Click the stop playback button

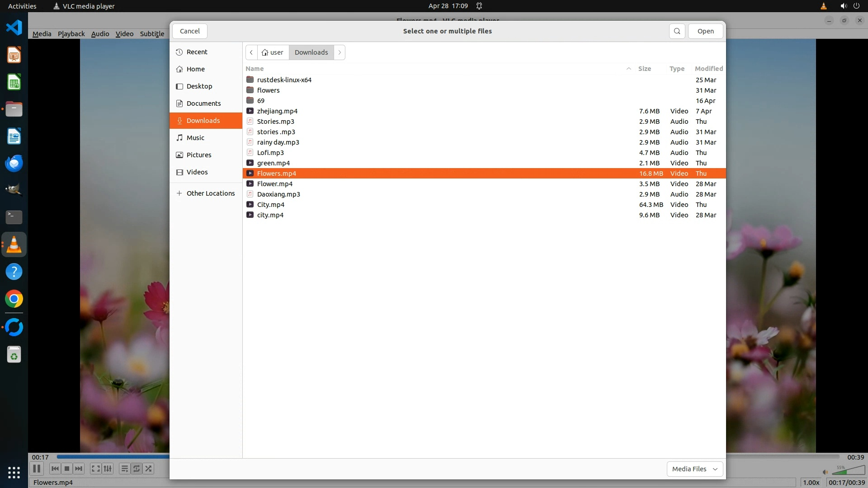67,469
